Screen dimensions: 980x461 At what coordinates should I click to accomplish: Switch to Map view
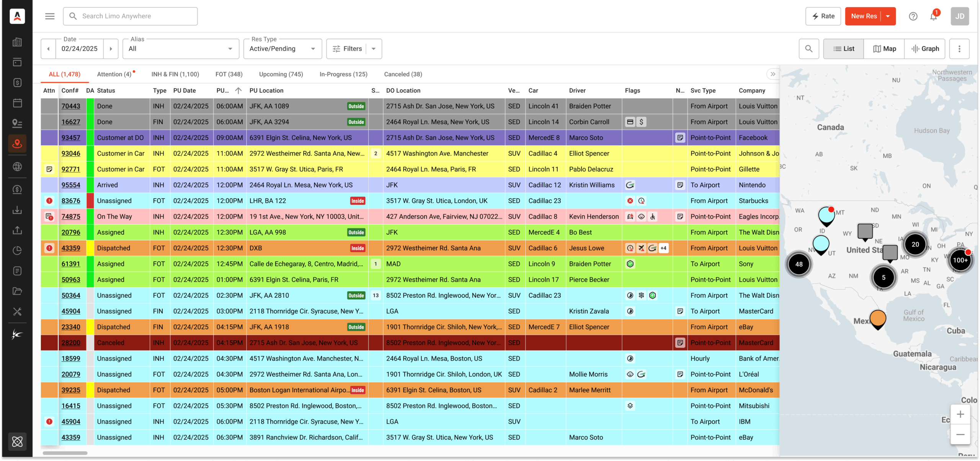click(884, 49)
